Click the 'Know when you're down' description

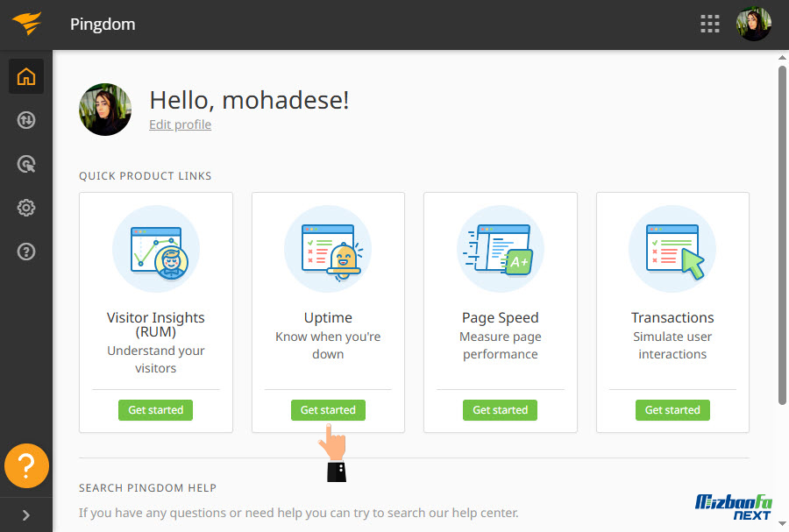click(x=328, y=345)
